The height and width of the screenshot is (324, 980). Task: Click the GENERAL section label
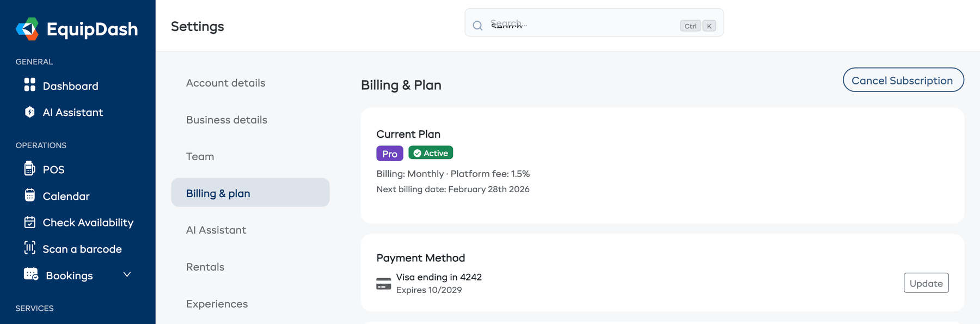(x=34, y=62)
